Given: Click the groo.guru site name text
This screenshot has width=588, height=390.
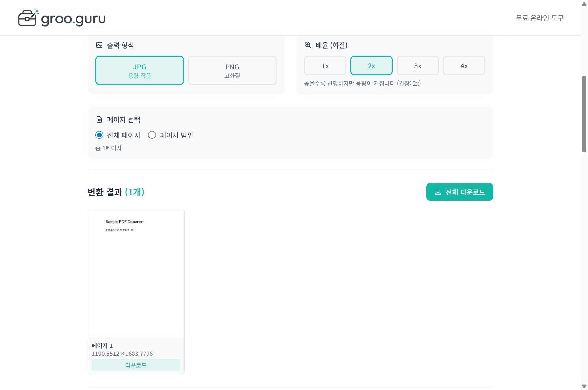Looking at the screenshot, I should [73, 19].
